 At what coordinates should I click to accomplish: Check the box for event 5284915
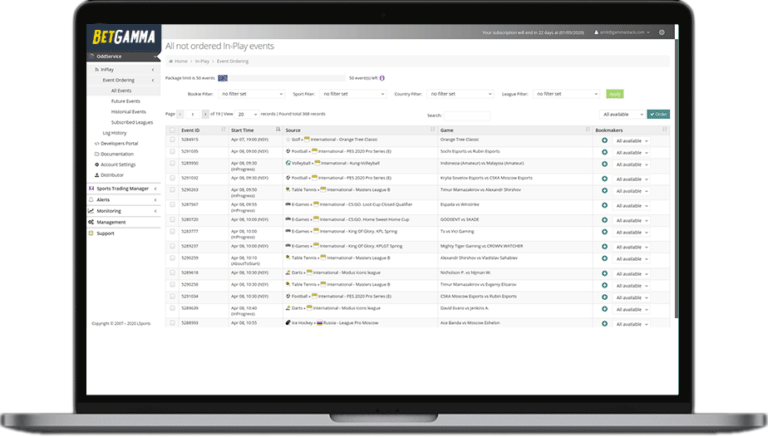[172, 139]
